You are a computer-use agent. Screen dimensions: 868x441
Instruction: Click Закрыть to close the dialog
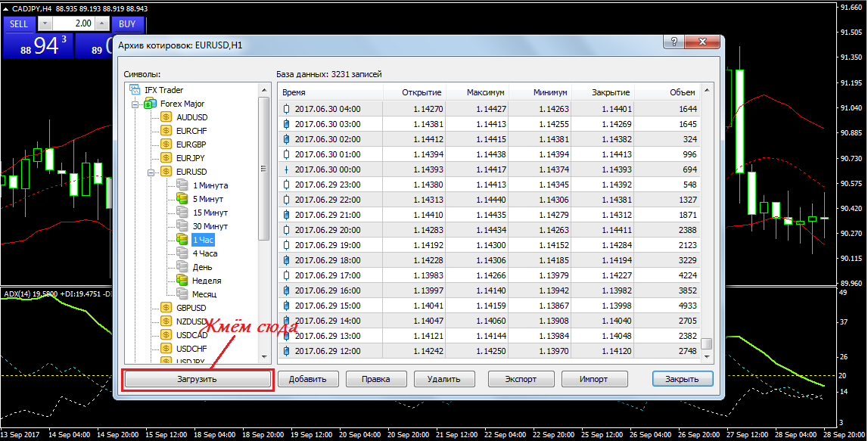(x=682, y=379)
